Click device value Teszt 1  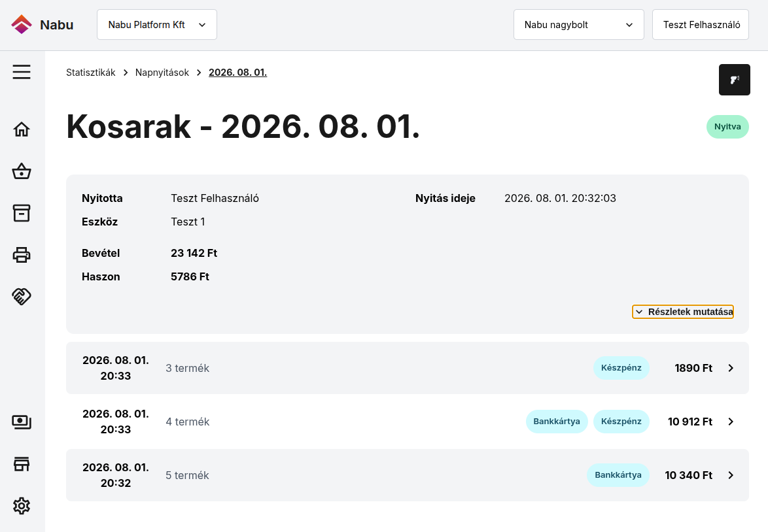pos(188,222)
